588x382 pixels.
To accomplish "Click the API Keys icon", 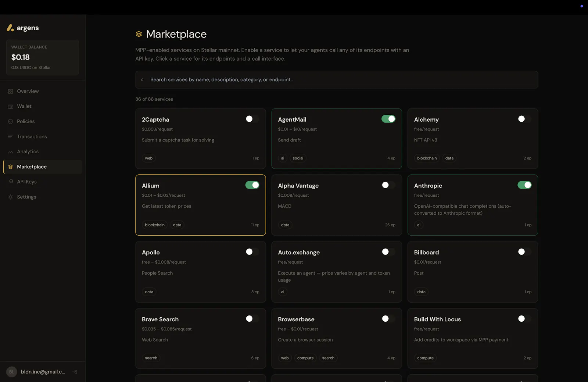I will (x=11, y=182).
